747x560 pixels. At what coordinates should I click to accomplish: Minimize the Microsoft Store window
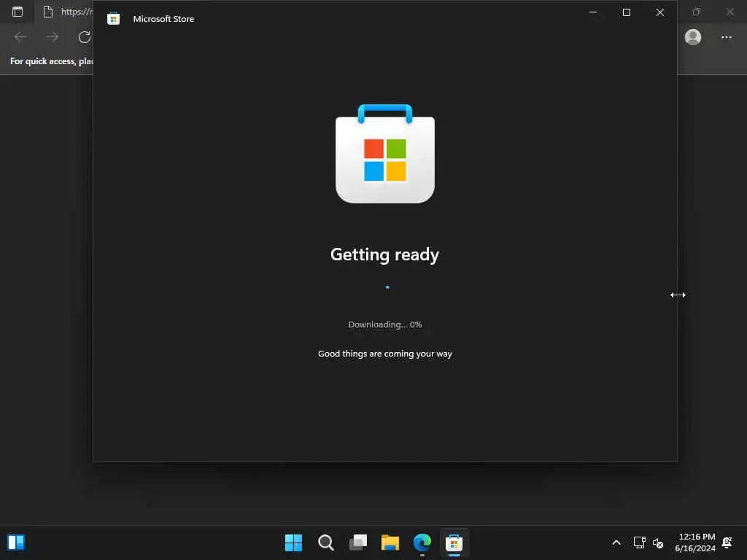(x=593, y=12)
